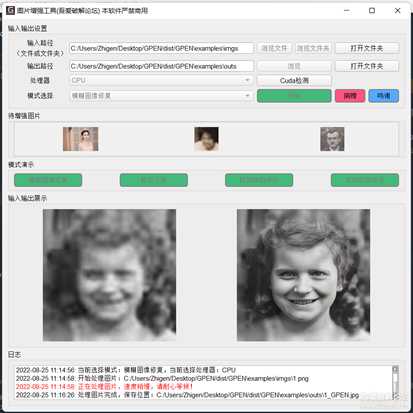Image resolution: width=413 pixels, height=413 pixels.
Task: Click the input path text field
Action: [x=161, y=48]
